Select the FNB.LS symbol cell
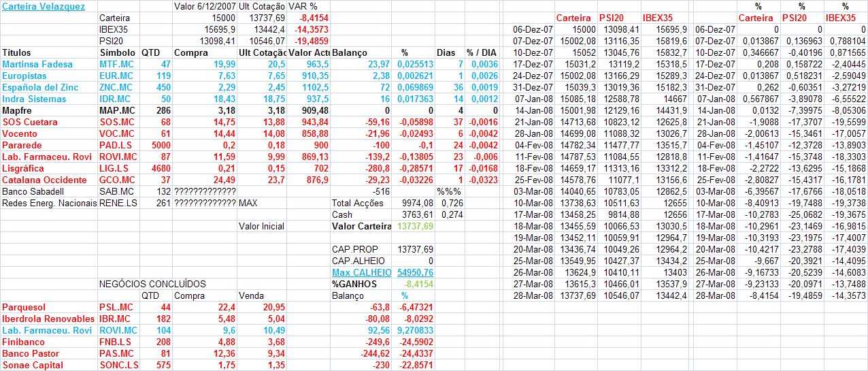The image size is (868, 371). 115,342
